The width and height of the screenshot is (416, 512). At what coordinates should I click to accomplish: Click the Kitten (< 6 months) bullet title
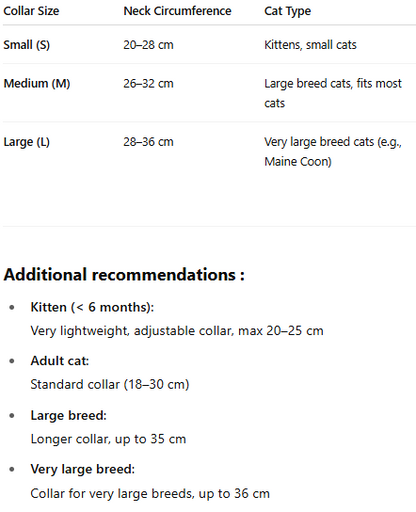92,307
